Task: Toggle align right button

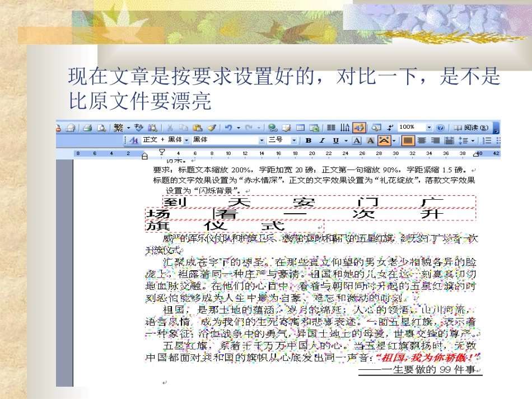Action: 435,140
